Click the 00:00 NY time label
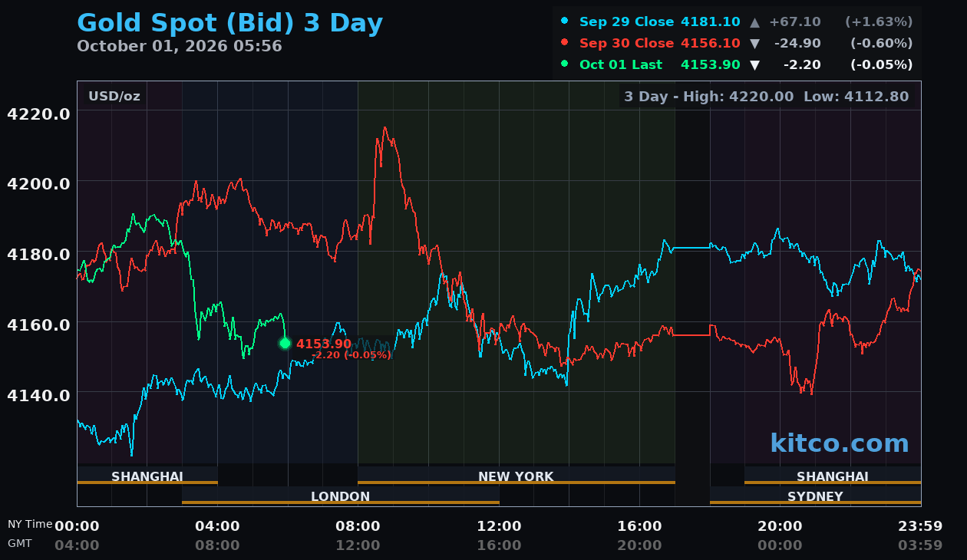This screenshot has height=560, width=967. (x=77, y=525)
